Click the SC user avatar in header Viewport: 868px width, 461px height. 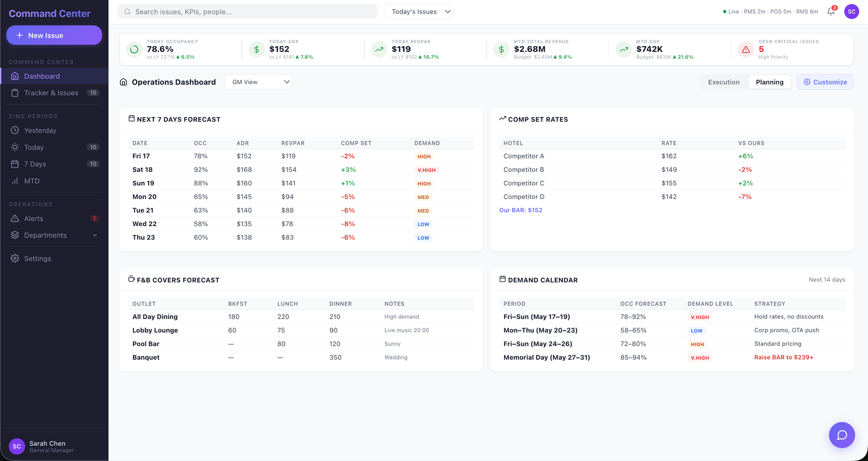[852, 11]
